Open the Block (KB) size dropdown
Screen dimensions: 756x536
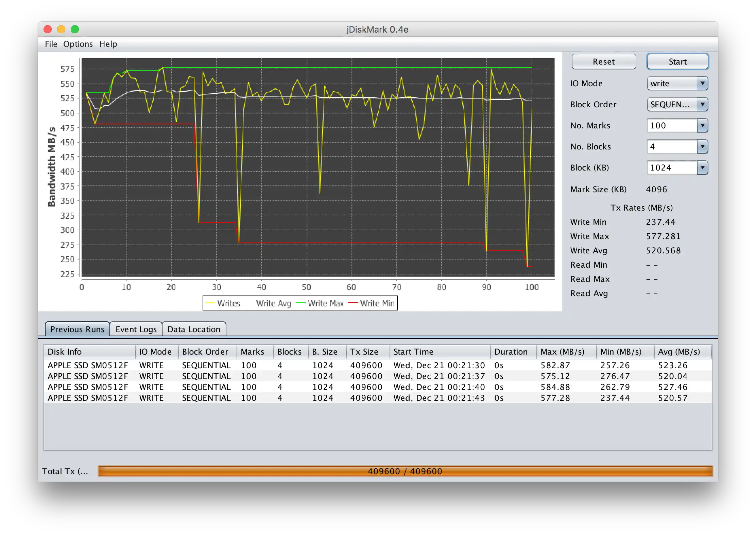(702, 168)
